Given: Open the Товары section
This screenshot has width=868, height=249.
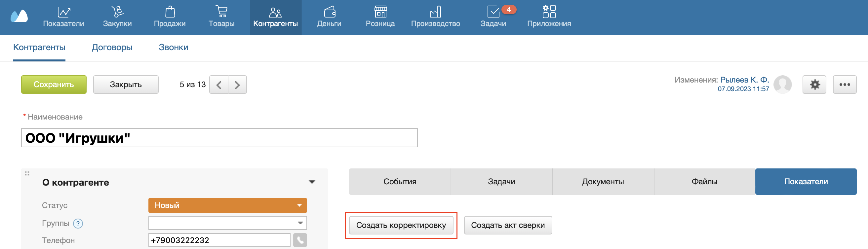Looking at the screenshot, I should click(221, 17).
